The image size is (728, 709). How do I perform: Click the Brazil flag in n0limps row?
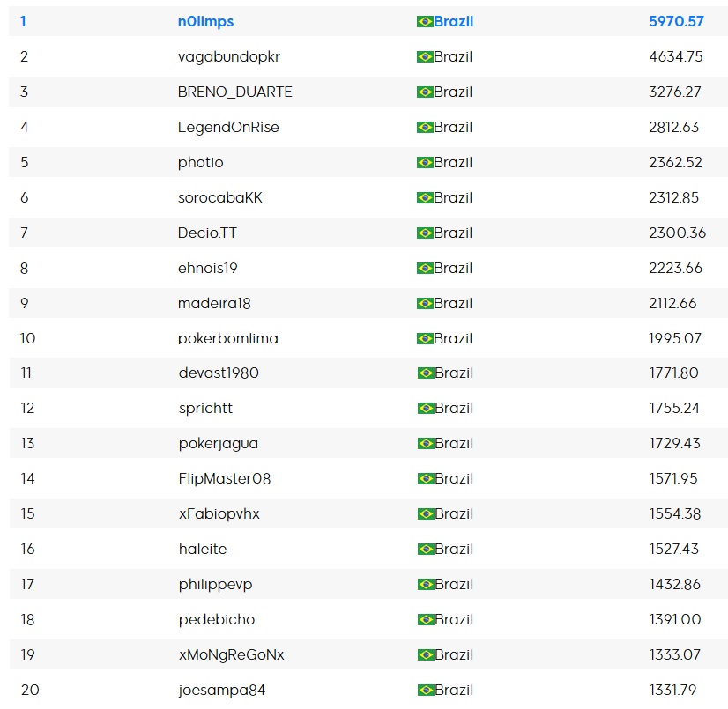pyautogui.click(x=424, y=22)
